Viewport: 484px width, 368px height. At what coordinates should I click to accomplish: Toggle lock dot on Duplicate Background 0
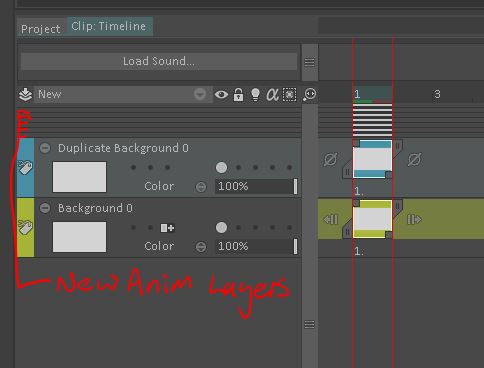pos(238,167)
